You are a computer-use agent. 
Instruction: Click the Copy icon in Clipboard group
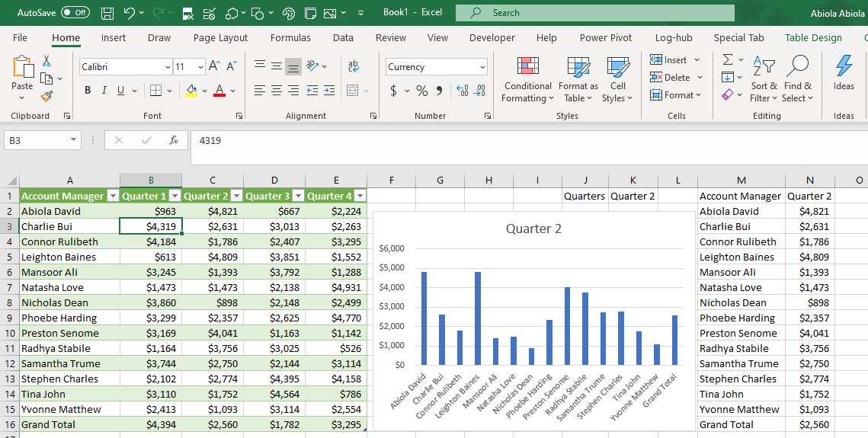[x=46, y=78]
